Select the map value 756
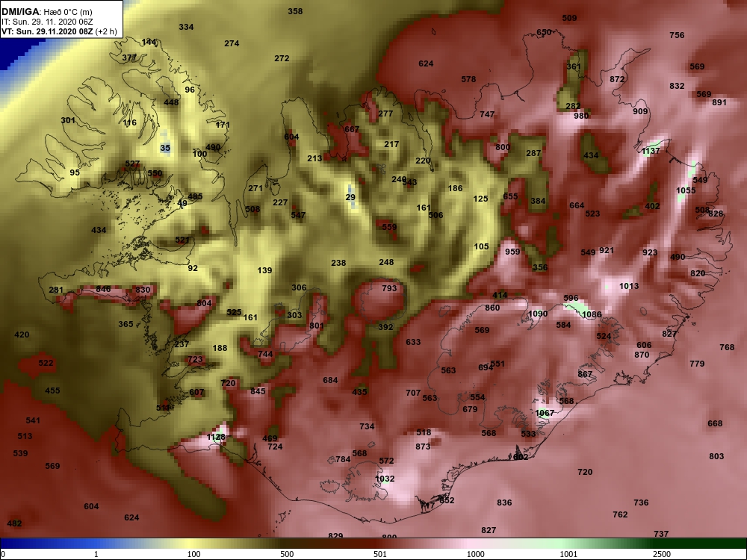 click(x=677, y=35)
